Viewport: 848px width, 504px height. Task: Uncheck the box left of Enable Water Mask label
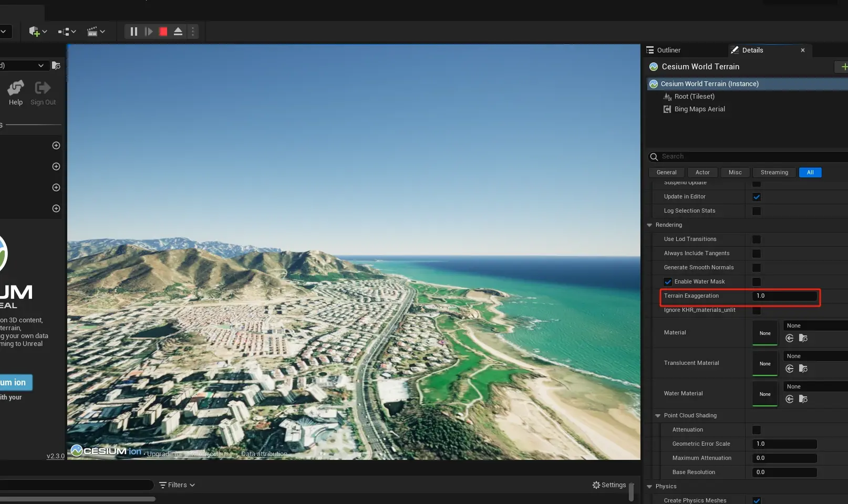coord(668,282)
